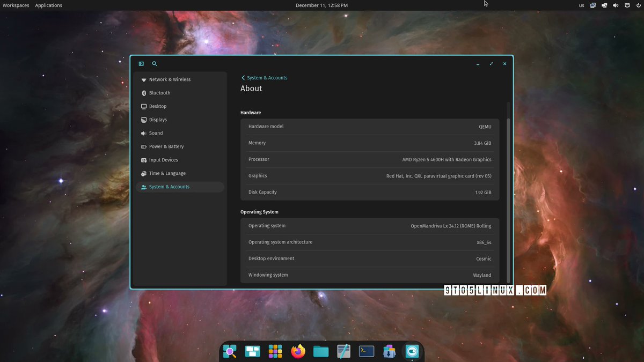Image resolution: width=644 pixels, height=362 pixels.
Task: Open the Applications menu in top panel
Action: click(x=49, y=5)
